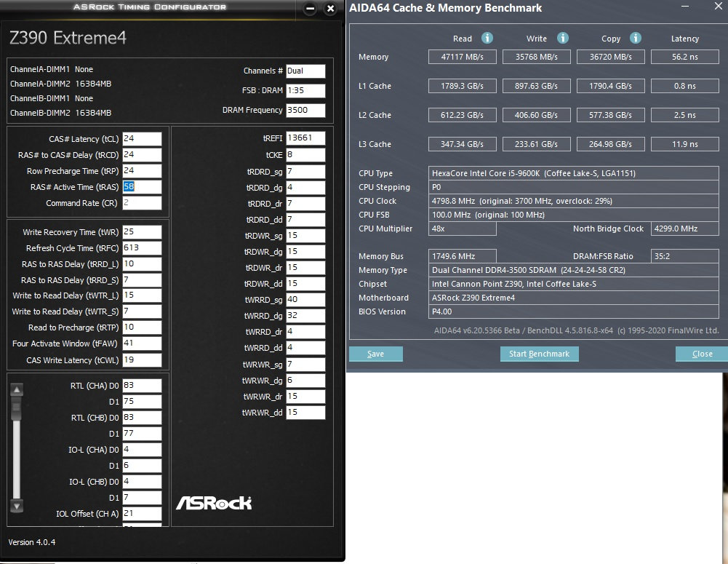Click the L3 Cache Latency value 11.9 ns
728x564 pixels.
click(x=685, y=144)
